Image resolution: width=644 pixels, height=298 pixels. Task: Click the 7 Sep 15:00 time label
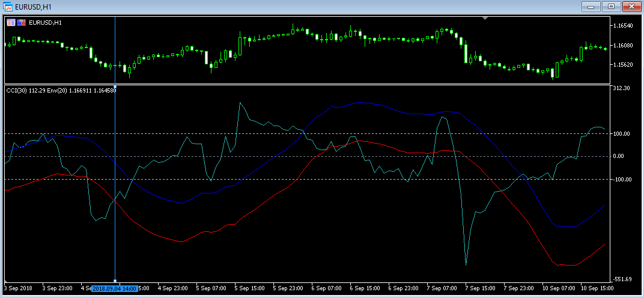tap(481, 288)
